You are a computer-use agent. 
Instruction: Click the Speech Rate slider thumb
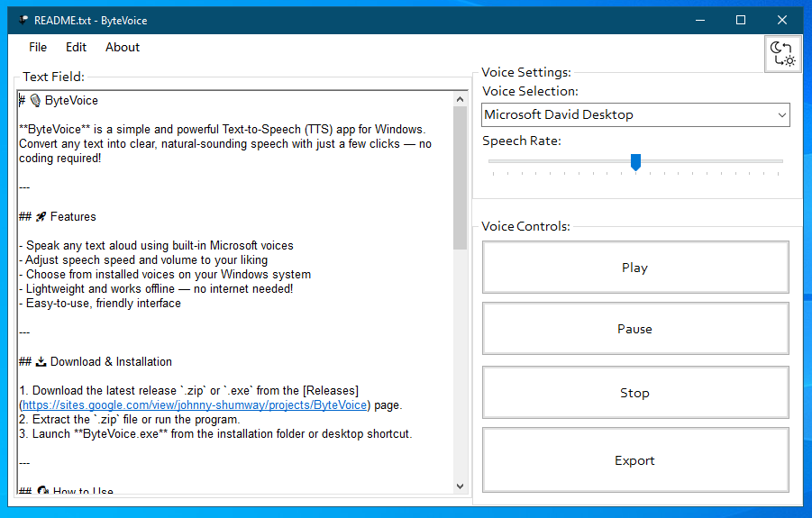[x=635, y=162]
